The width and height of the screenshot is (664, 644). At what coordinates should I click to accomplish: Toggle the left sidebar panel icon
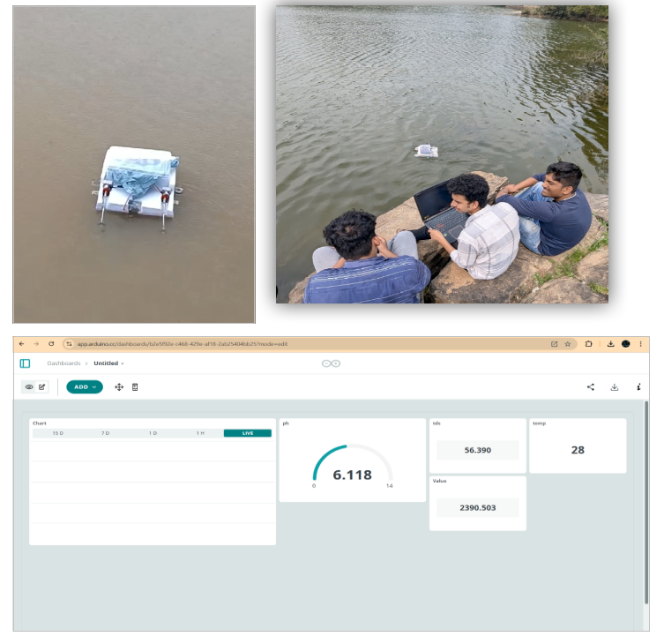tap(25, 363)
